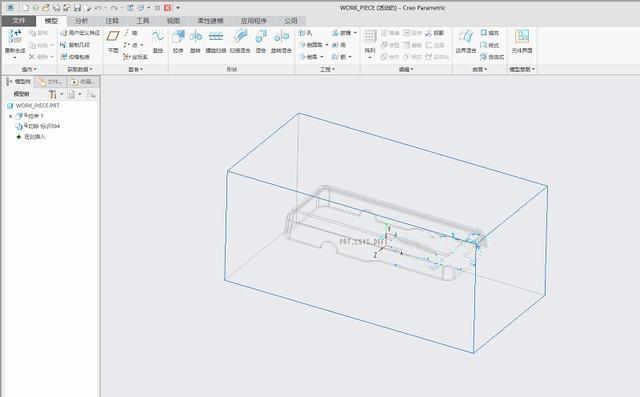Open the Get Data (获取数据) group dropdown
Screen dimensions: 640x397
(80, 69)
